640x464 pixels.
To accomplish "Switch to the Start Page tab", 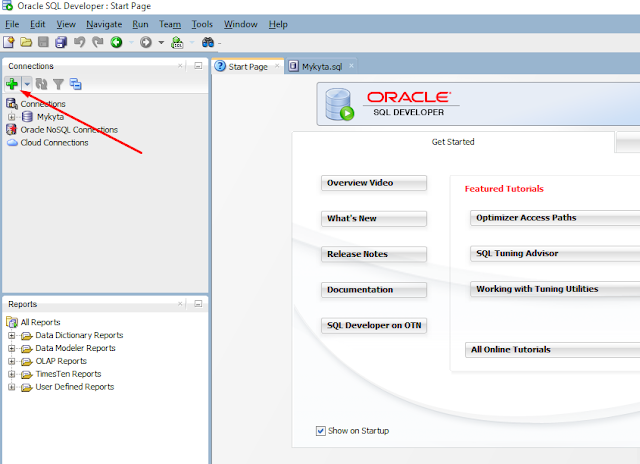I will (x=247, y=67).
